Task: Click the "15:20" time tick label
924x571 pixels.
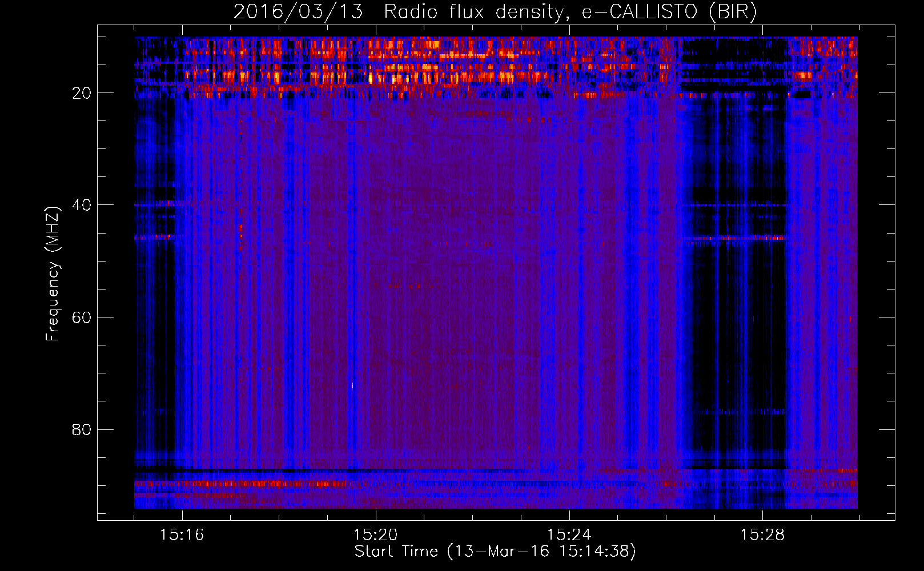Action: 376,535
